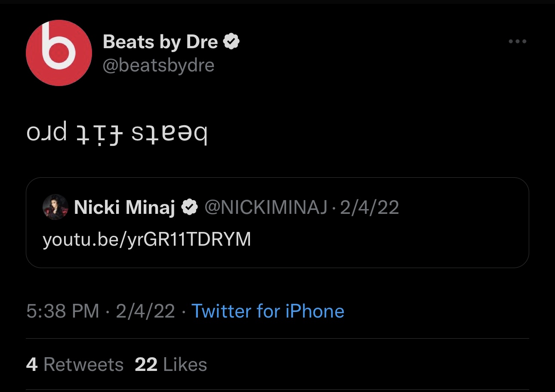
Task: Open the Twitter for iPhone source link
Action: (x=268, y=311)
